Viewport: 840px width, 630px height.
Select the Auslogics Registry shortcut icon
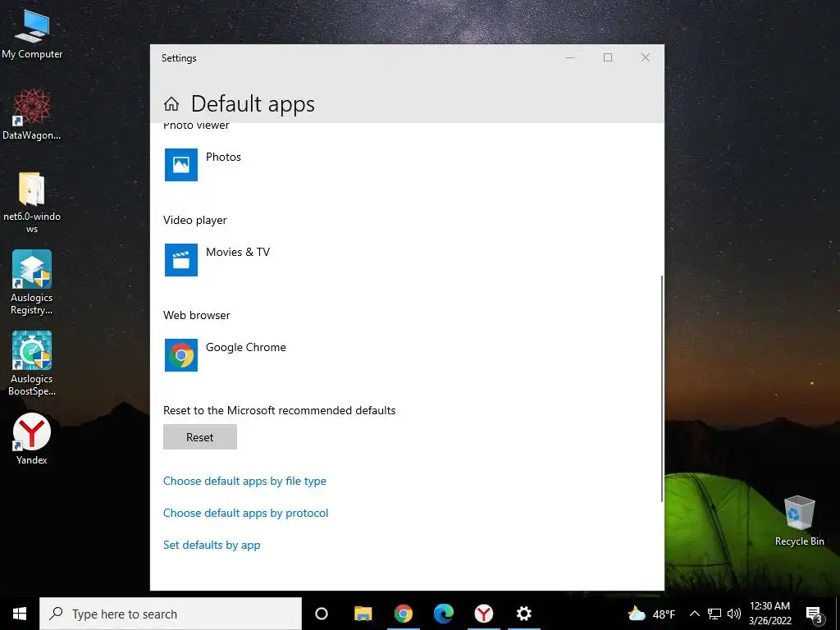32,282
